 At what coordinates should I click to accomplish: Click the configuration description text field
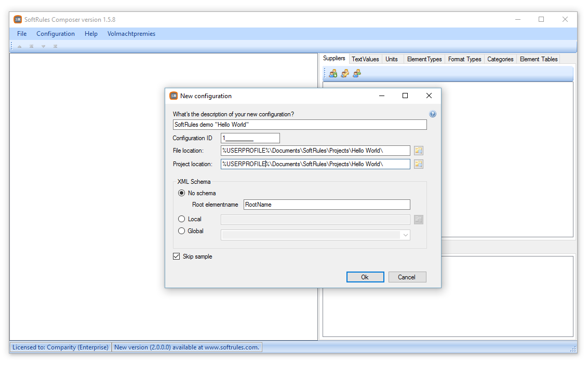coord(300,125)
